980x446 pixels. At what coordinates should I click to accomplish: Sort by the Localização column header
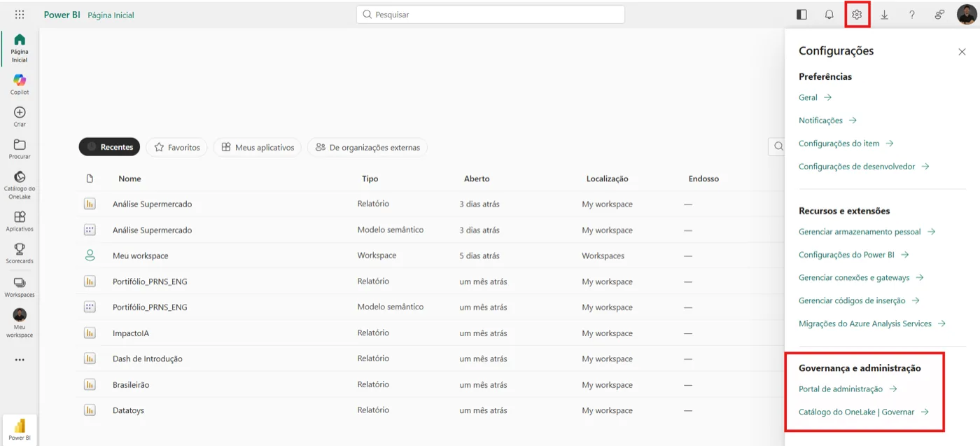point(607,179)
